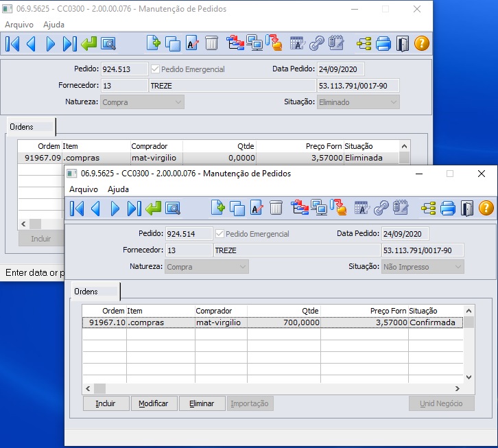Click scroll right arrow in front orders grid
Screen dimensions: 498x448
458,388
